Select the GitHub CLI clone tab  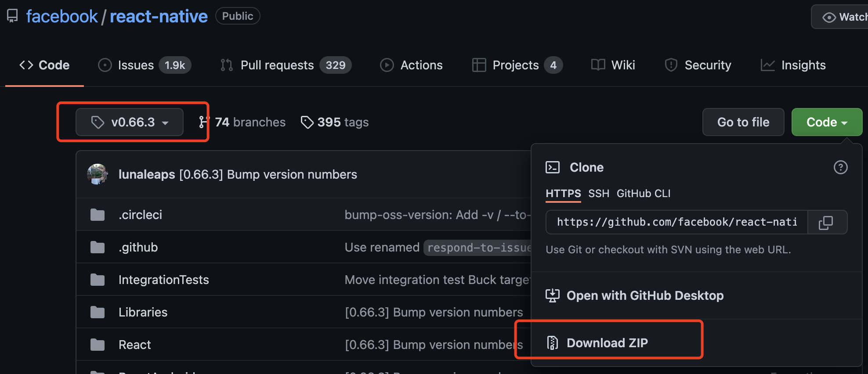[x=644, y=194]
